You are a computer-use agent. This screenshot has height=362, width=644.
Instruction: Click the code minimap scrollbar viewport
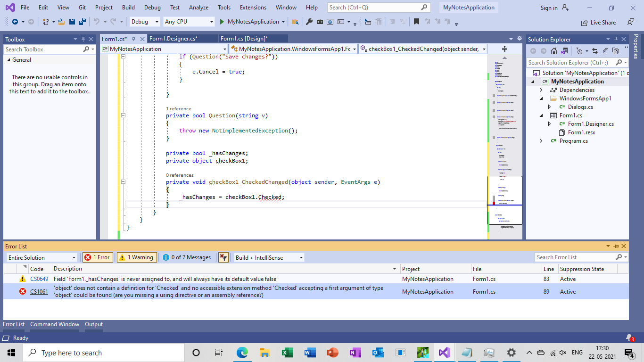point(504,200)
